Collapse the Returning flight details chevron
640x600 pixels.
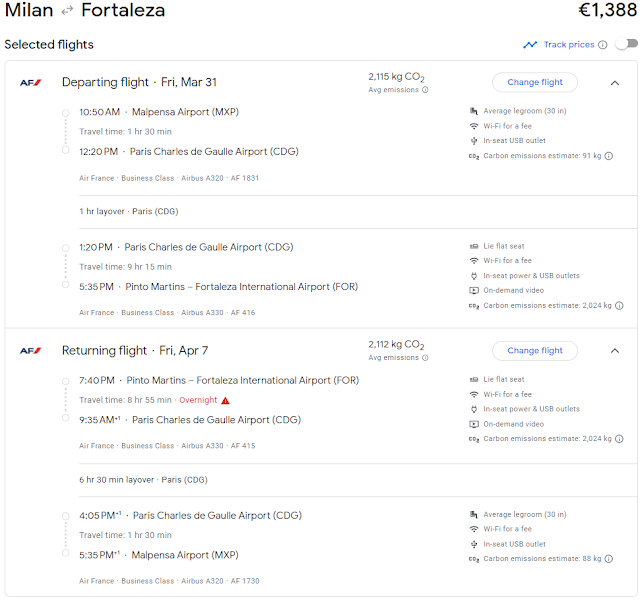(x=615, y=351)
